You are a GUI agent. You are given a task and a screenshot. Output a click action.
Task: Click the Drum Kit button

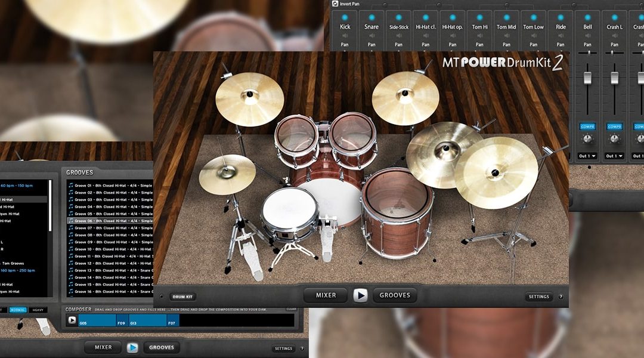182,297
